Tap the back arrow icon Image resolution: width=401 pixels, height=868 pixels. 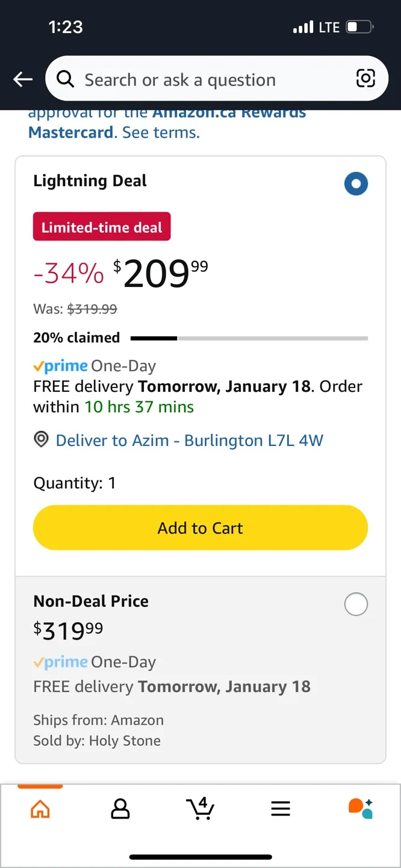22,79
